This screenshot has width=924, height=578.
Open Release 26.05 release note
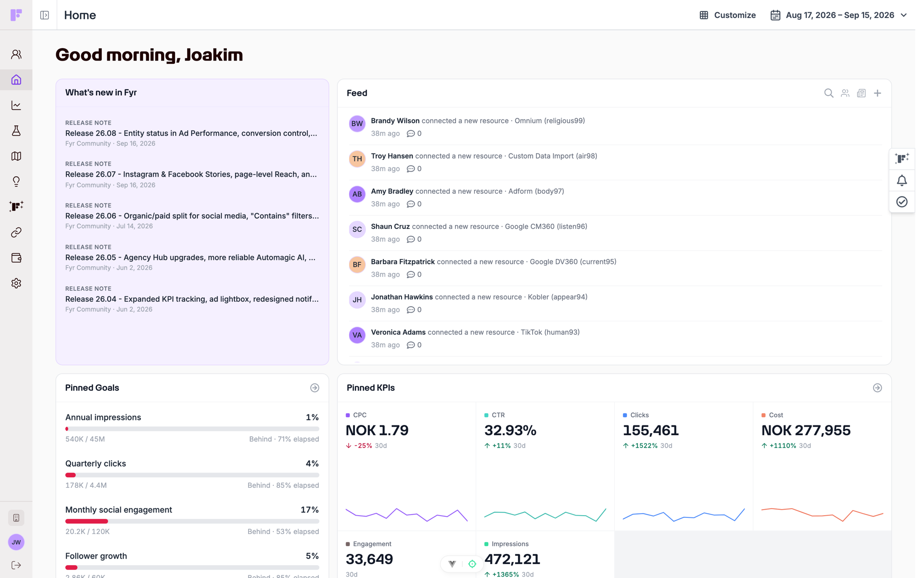click(x=192, y=258)
